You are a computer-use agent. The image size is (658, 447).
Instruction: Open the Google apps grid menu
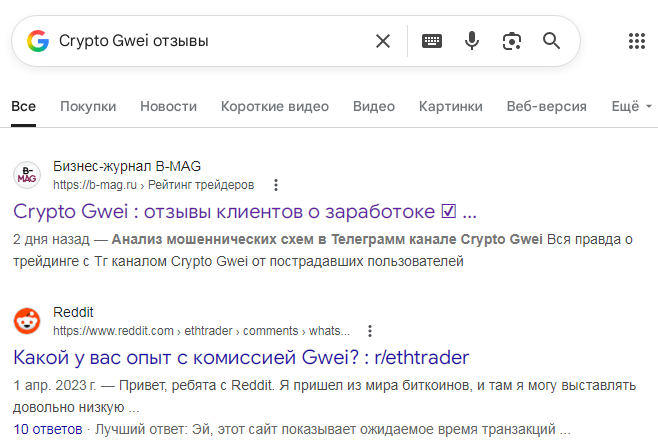click(637, 41)
